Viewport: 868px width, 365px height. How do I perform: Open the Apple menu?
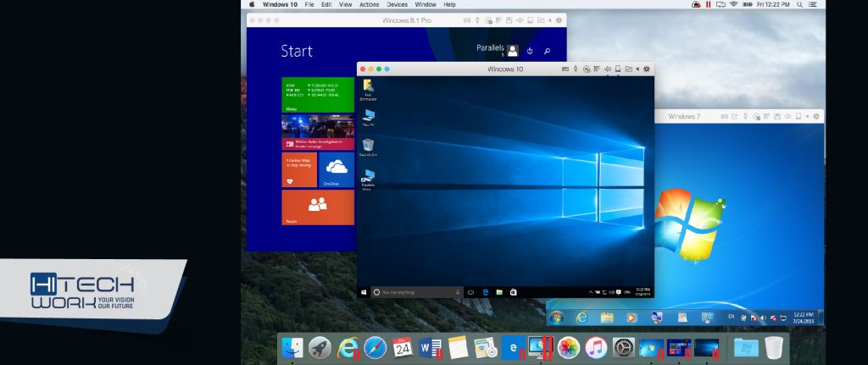click(x=251, y=4)
